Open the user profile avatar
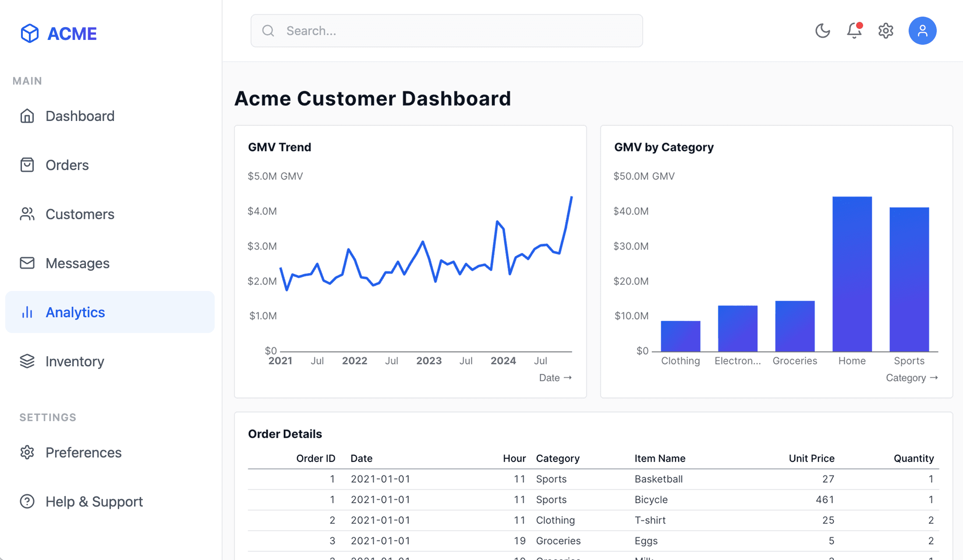This screenshot has width=963, height=560. [922, 31]
